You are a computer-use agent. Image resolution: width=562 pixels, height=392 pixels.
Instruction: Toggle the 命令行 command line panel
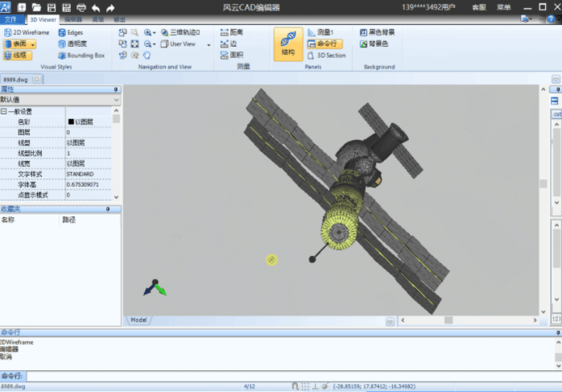[x=325, y=43]
